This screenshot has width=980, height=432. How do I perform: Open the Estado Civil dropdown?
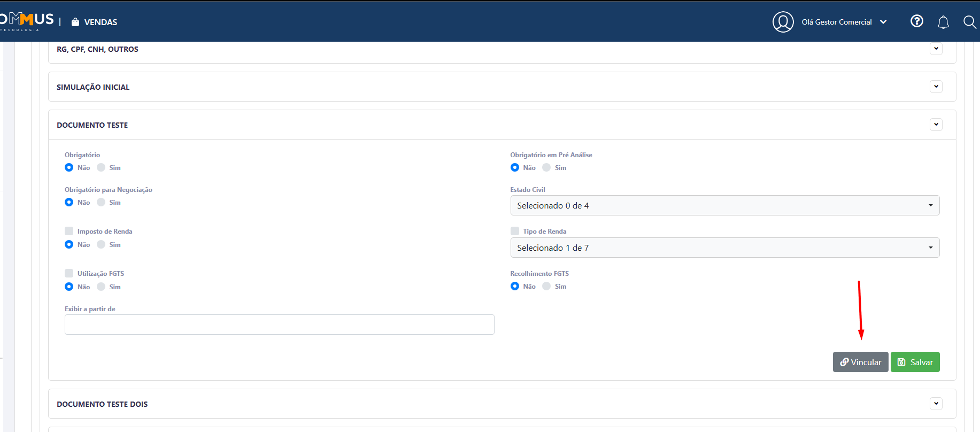pos(725,205)
